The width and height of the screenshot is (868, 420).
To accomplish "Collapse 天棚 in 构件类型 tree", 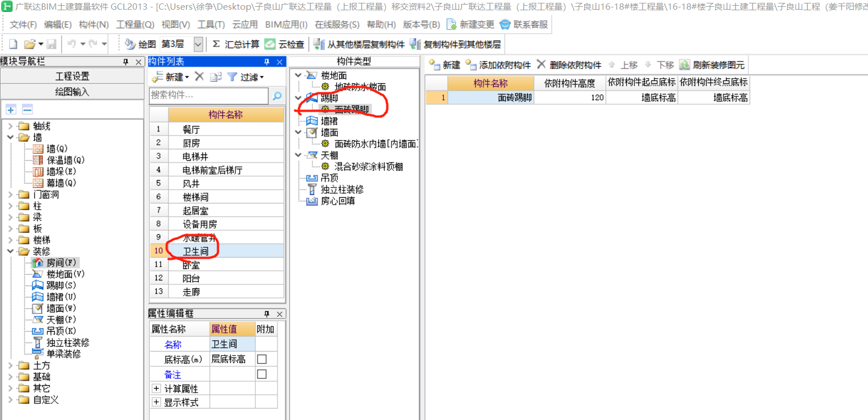I will (299, 155).
